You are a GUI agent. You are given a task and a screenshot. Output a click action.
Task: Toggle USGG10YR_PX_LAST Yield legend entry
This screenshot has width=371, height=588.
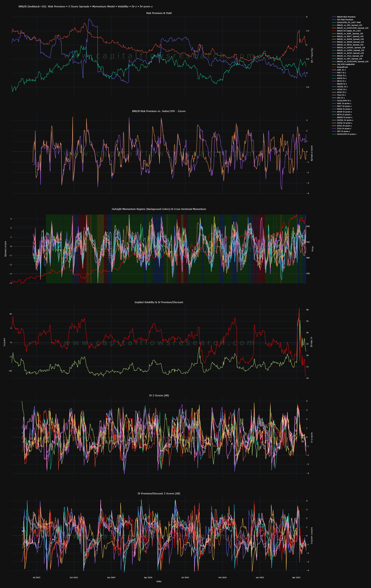[x=346, y=22]
